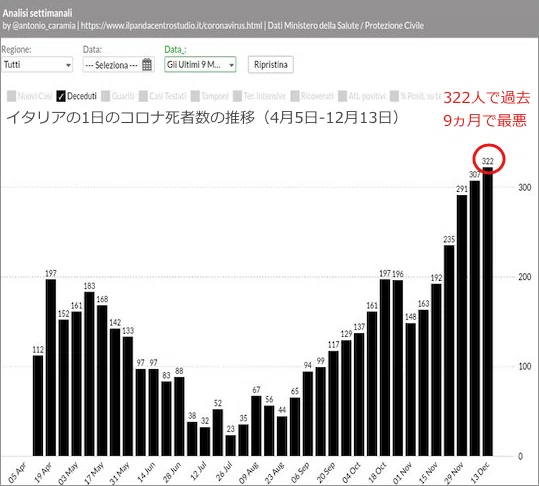The width and height of the screenshot is (539, 486).
Task: Click the bar labeled 112
Action: tap(38, 406)
